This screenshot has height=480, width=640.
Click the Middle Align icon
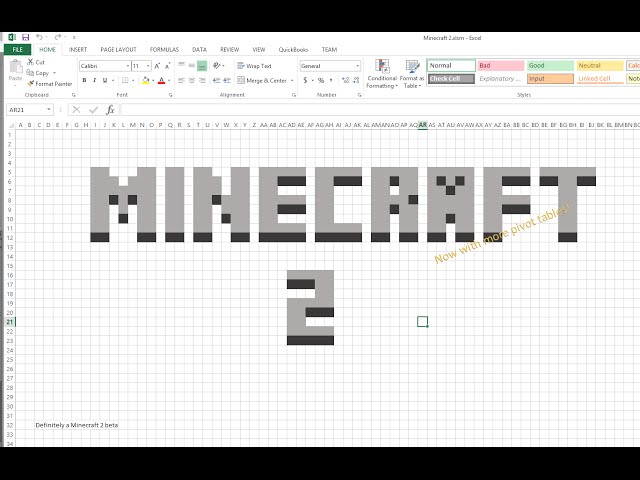pyautogui.click(x=191, y=65)
